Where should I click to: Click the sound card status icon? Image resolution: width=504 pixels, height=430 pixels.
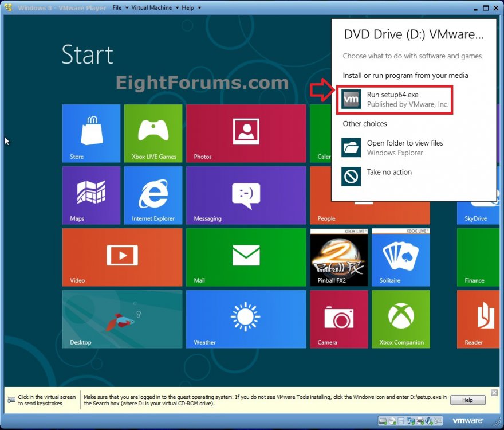pyautogui.click(x=429, y=421)
